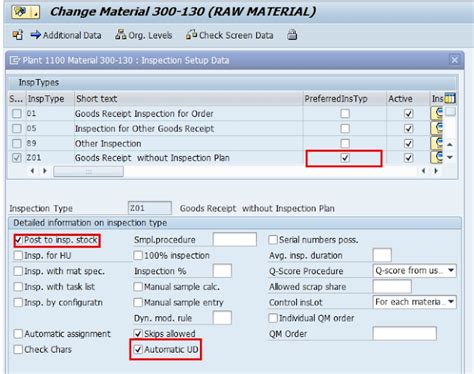Enable Insp. with mat spec.
The height and width of the screenshot is (374, 474).
18,271
